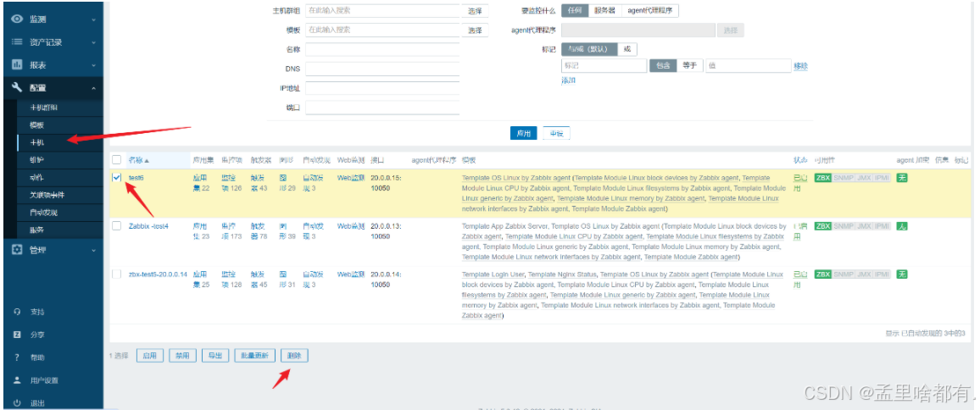Open the zbx-test5-20.0.0.14 host link

(x=159, y=274)
